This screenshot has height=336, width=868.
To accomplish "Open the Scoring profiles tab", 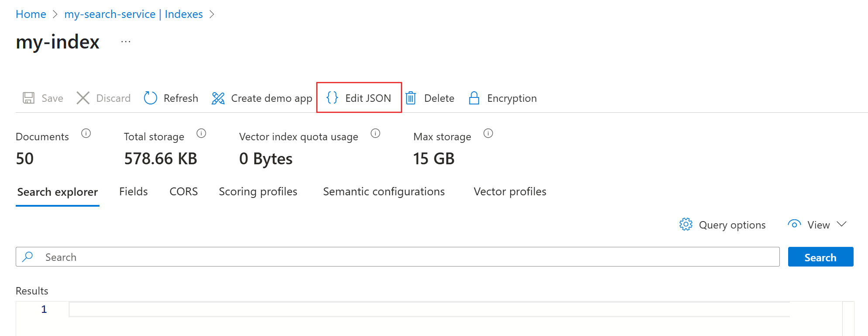I will pos(258,191).
